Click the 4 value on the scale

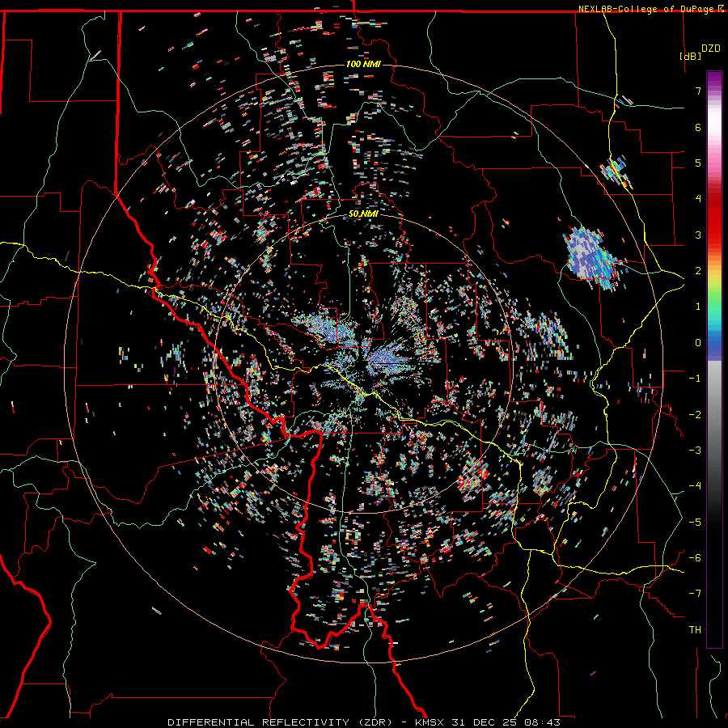click(698, 199)
